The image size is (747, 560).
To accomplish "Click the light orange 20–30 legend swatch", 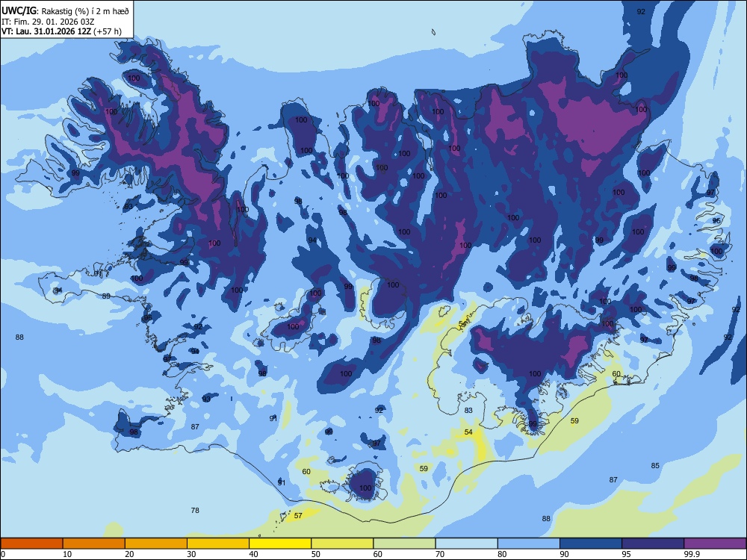I will pos(156,544).
